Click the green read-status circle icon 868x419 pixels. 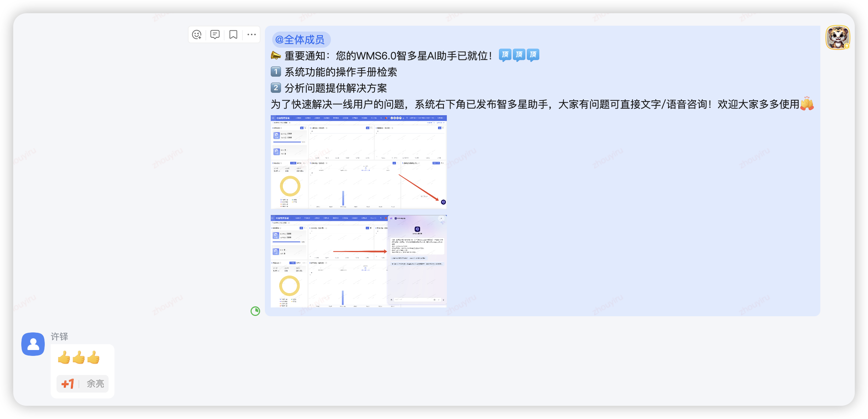255,311
